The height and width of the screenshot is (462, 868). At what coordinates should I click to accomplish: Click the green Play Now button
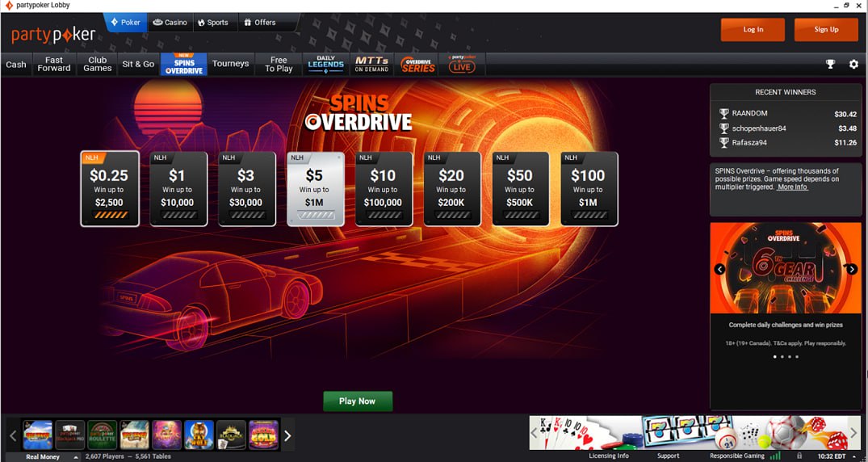(x=358, y=401)
